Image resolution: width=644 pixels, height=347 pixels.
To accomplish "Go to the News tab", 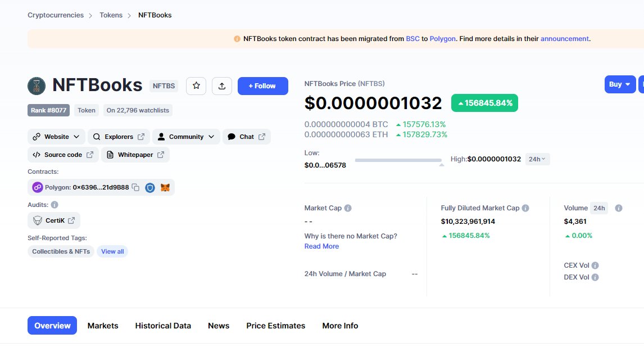I will coord(219,326).
